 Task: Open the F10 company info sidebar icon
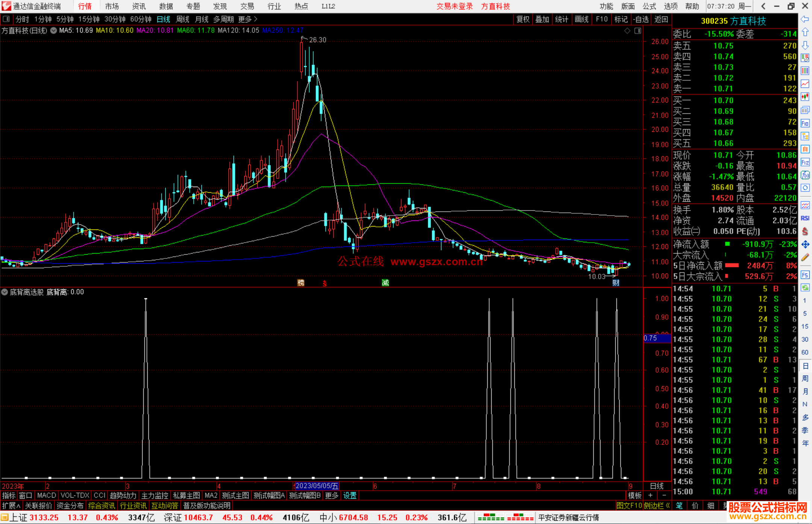tap(805, 123)
